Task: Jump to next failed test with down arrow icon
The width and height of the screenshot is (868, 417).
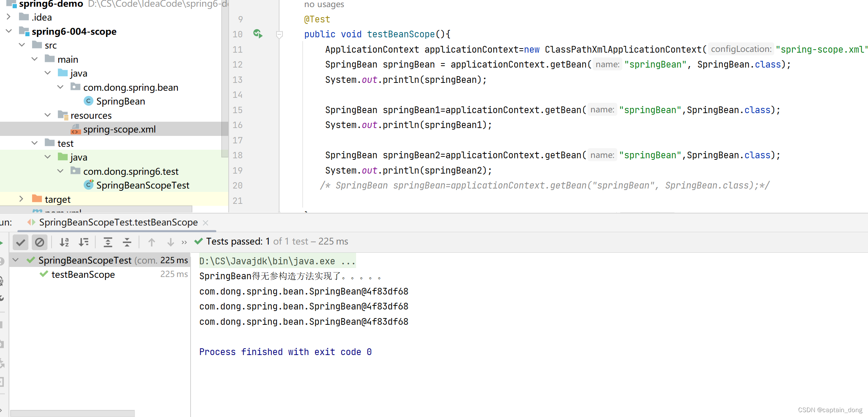Action: pos(170,242)
